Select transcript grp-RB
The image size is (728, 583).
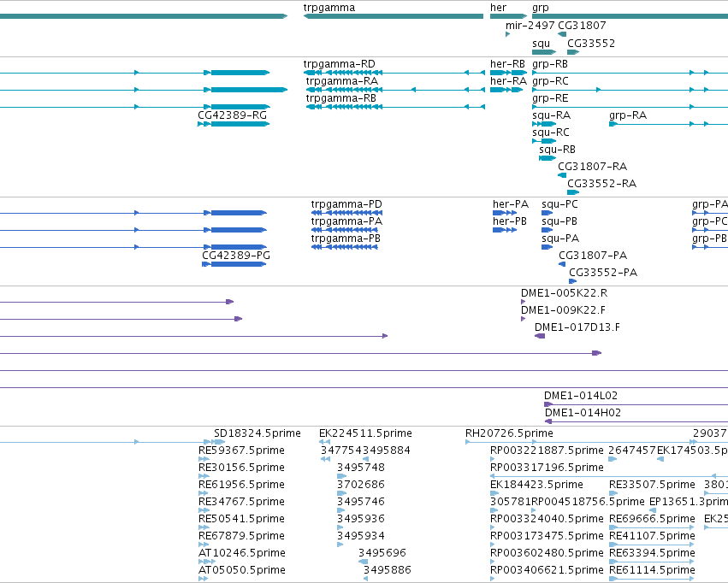[550, 64]
